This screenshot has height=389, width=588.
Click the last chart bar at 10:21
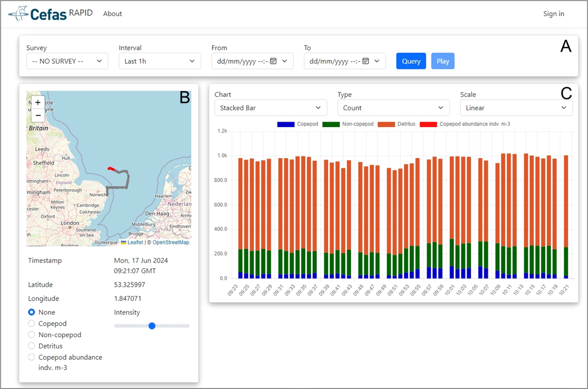click(566, 217)
